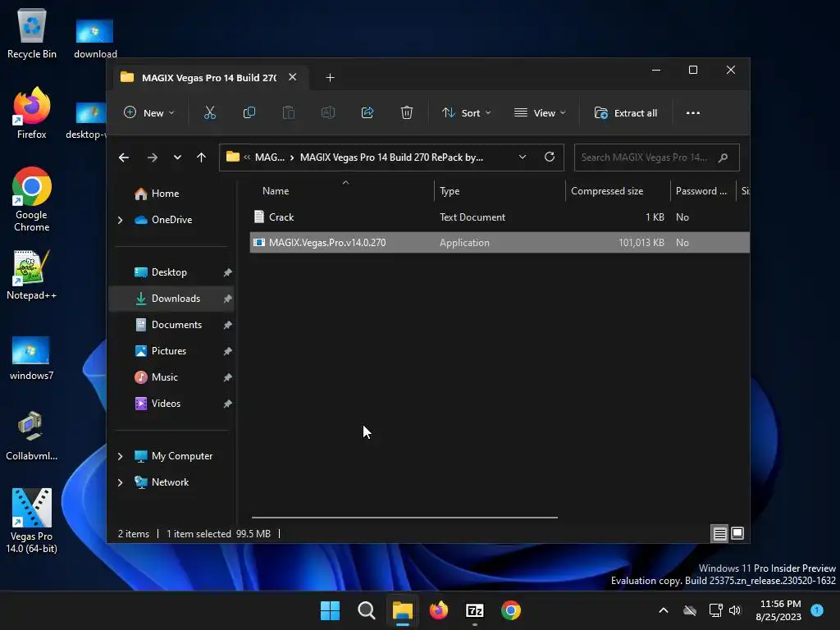Click Extract all button
The width and height of the screenshot is (840, 630).
click(626, 113)
